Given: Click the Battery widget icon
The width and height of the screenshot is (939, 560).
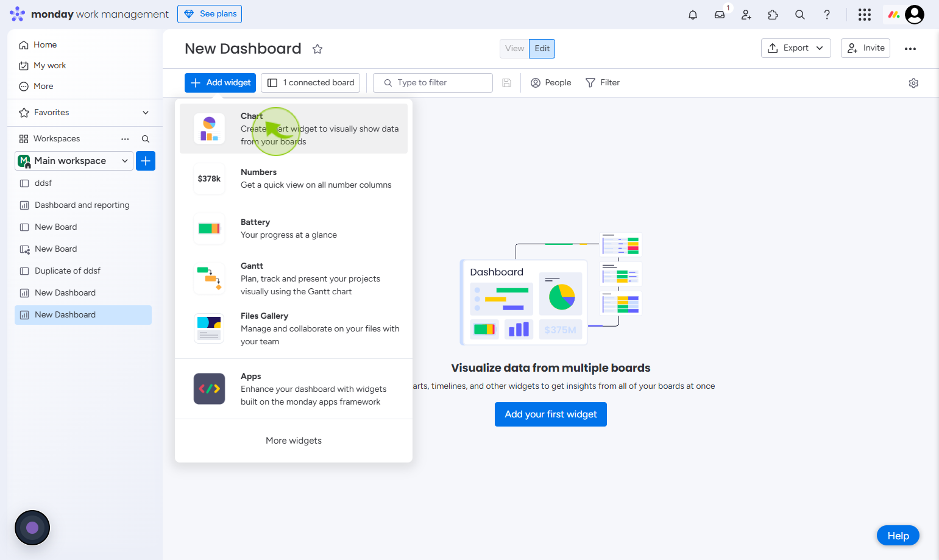Looking at the screenshot, I should pos(210,229).
